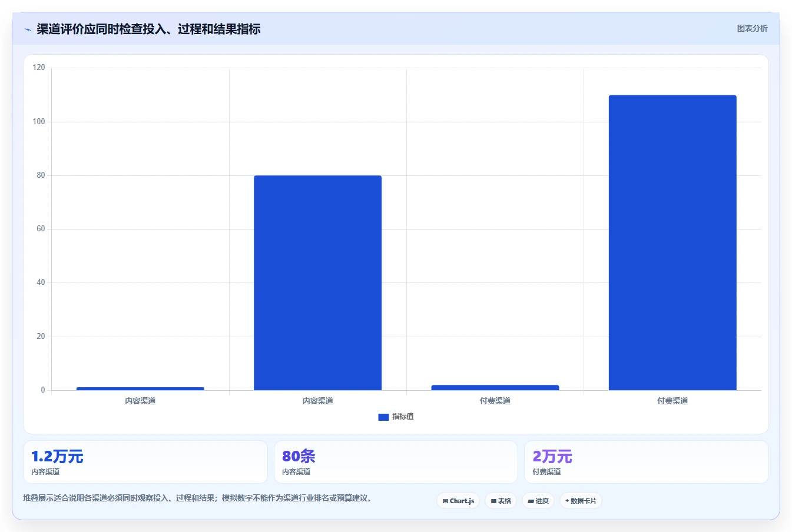Select the tall bar reaching 110

point(672,242)
